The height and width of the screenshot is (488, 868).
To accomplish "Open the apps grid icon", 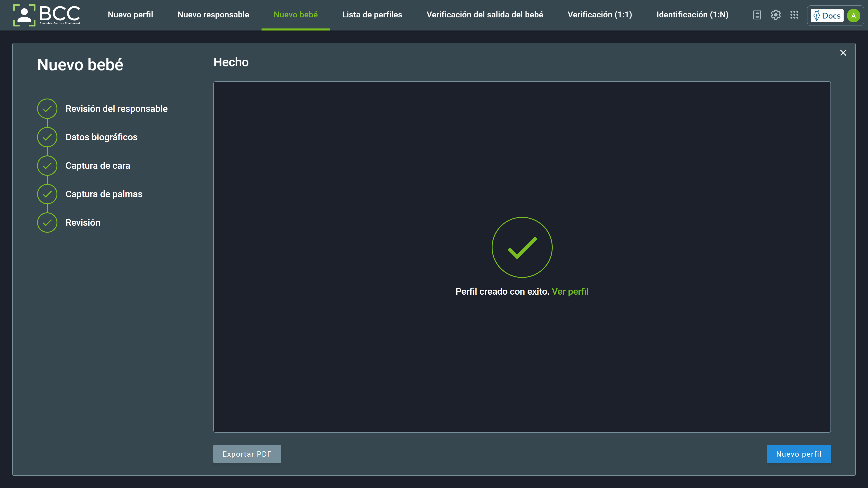I will tap(794, 15).
